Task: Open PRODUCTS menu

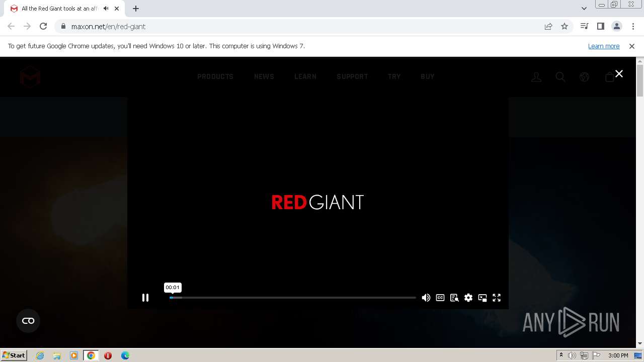Action: [215, 76]
